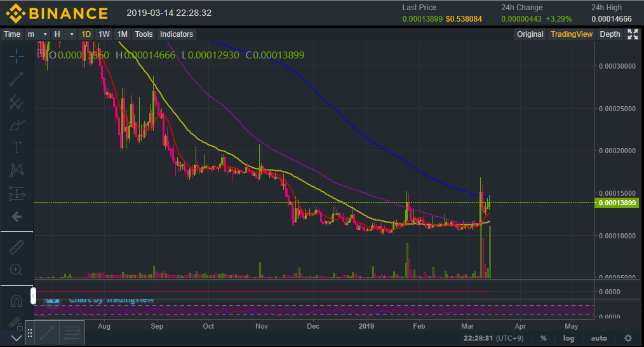Viewport: 644px width, 347px height.
Task: Switch to the Original chart view
Action: coord(530,34)
